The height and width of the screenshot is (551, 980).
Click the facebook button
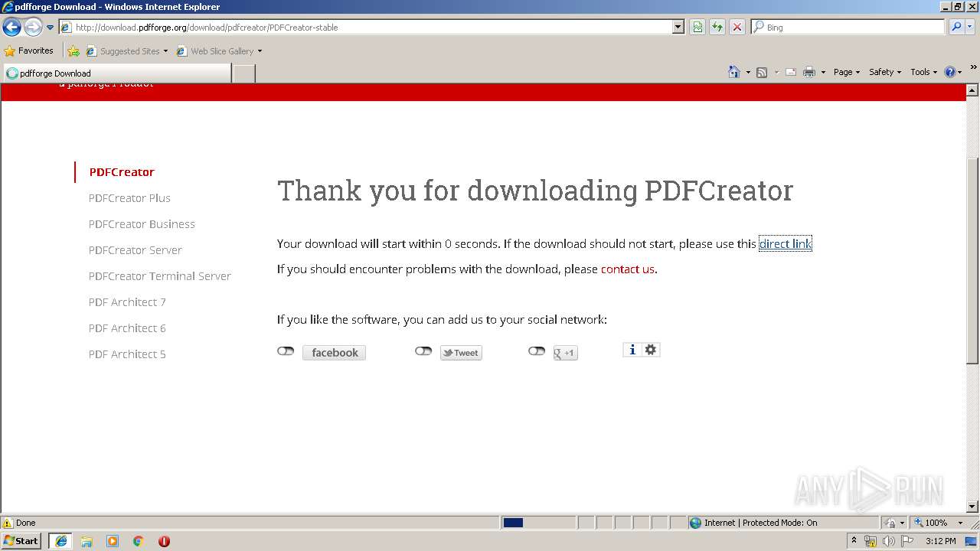(x=334, y=353)
